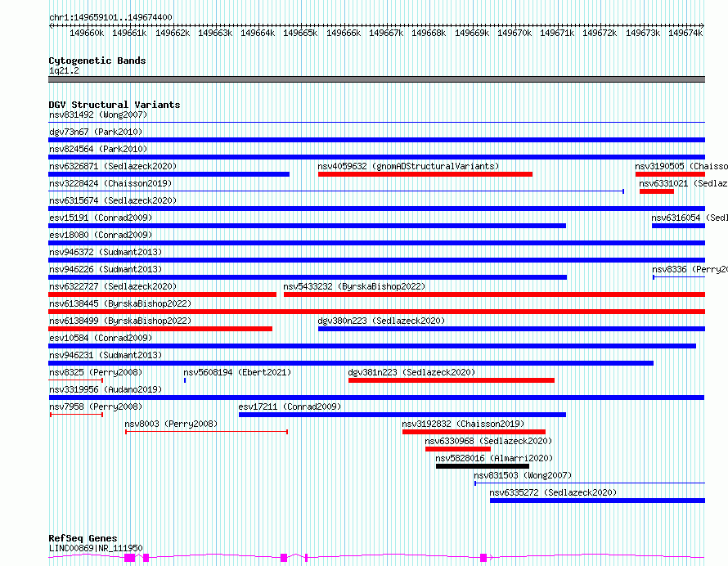Click the dgv381n223 (Sedlazeck2020) red bar
This screenshot has width=728, height=566.
(x=452, y=380)
